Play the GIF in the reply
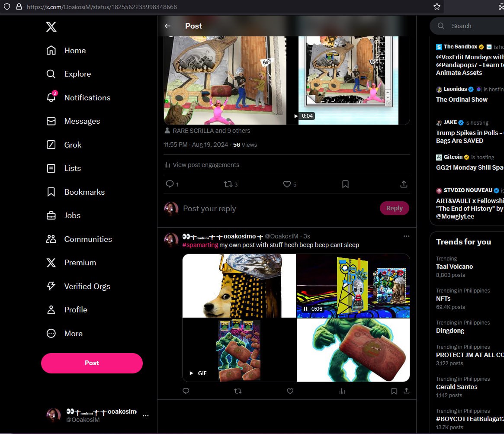The height and width of the screenshot is (434, 504). pyautogui.click(x=191, y=373)
